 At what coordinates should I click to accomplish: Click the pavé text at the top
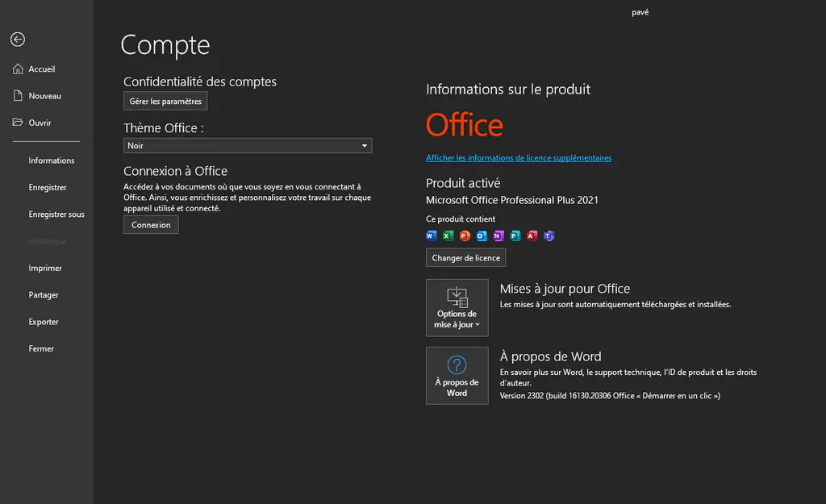coord(640,12)
